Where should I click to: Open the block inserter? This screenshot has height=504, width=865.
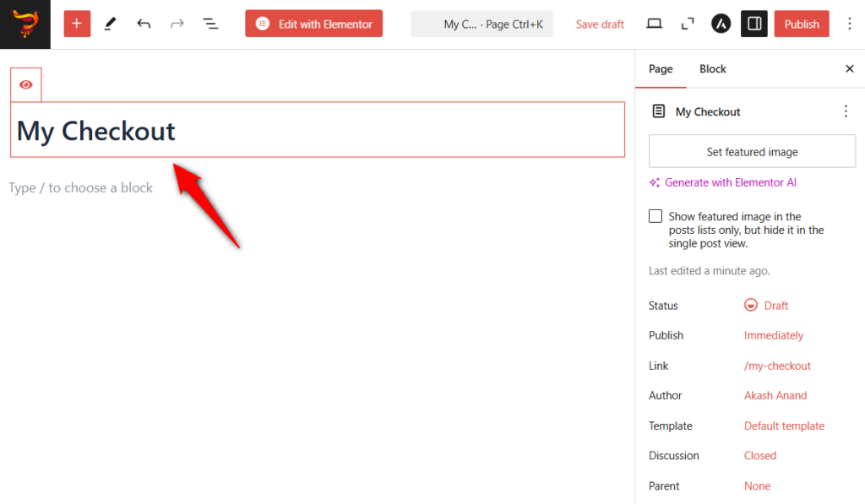[x=77, y=23]
